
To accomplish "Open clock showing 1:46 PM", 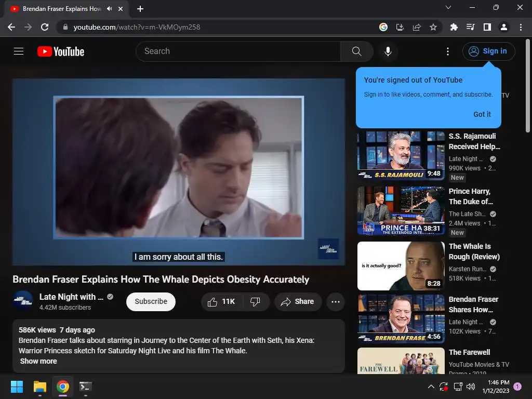I will pos(496,387).
